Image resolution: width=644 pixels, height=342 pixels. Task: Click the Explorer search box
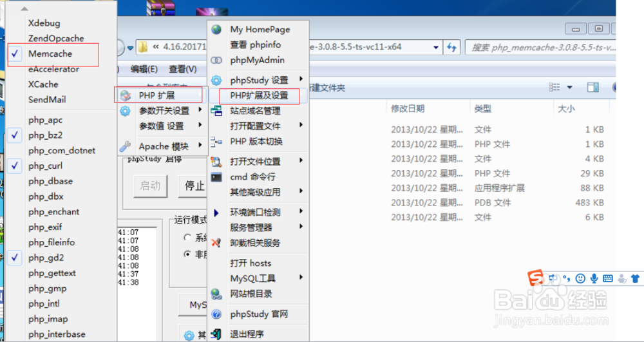pyautogui.click(x=540, y=47)
